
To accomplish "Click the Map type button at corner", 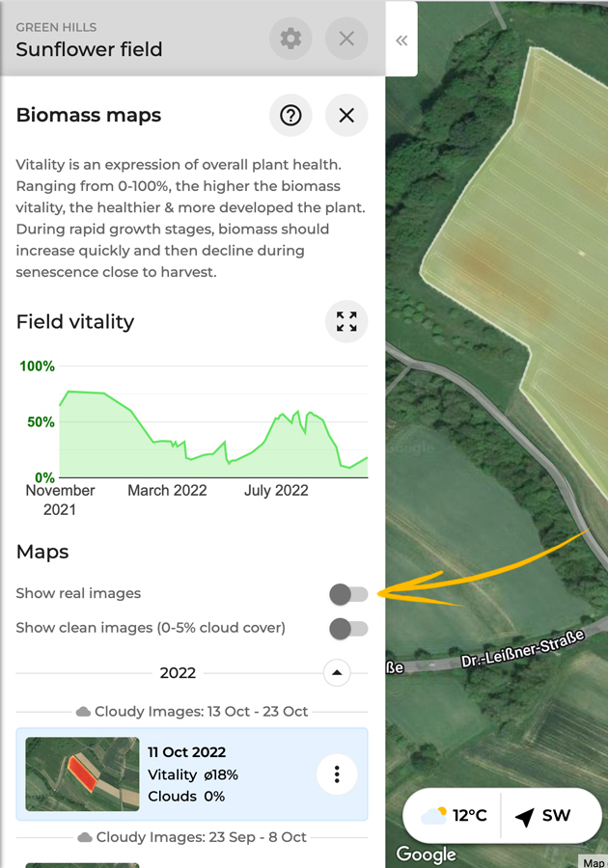I will 594,862.
